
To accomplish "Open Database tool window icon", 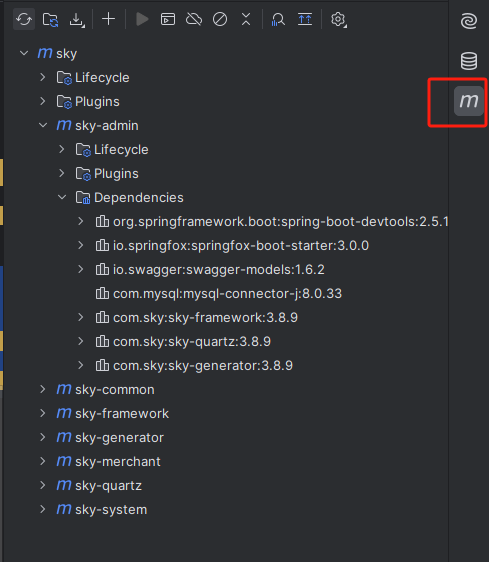I will 469,61.
